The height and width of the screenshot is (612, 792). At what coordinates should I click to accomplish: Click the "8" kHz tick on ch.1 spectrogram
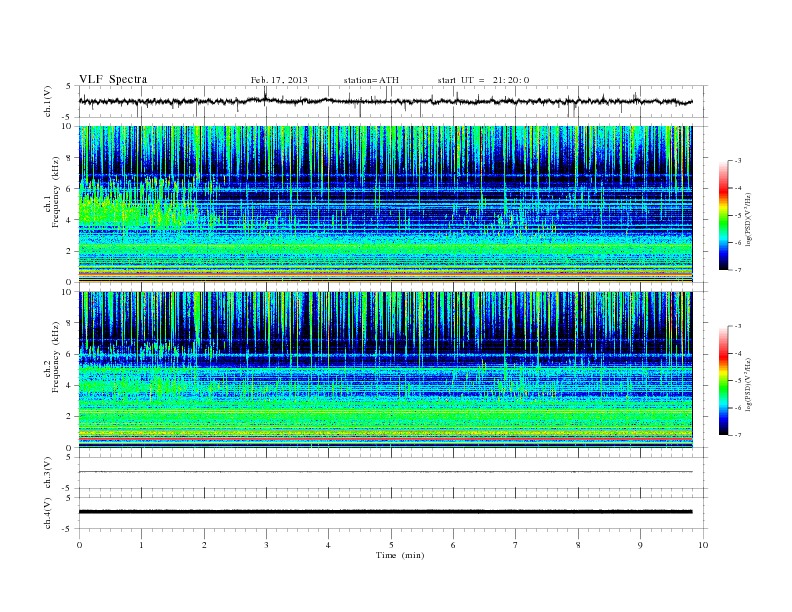tap(69, 158)
